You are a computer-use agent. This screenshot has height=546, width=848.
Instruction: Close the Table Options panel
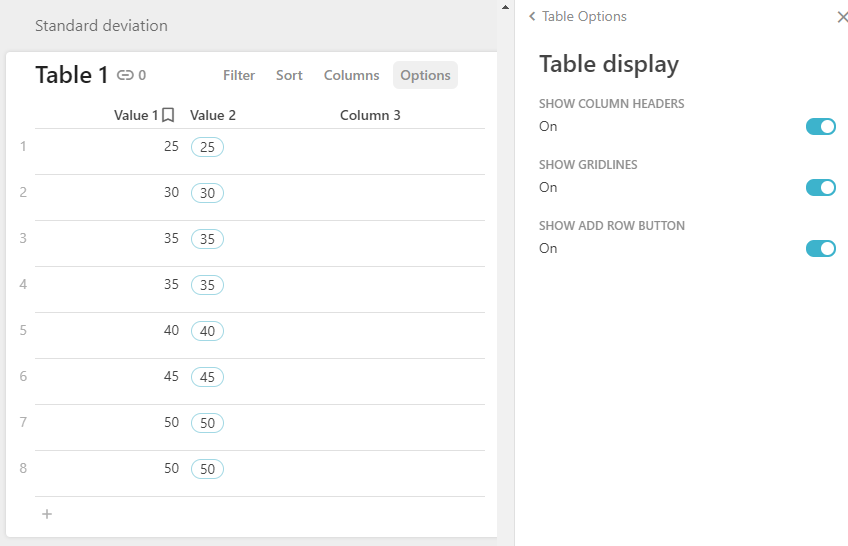[842, 17]
